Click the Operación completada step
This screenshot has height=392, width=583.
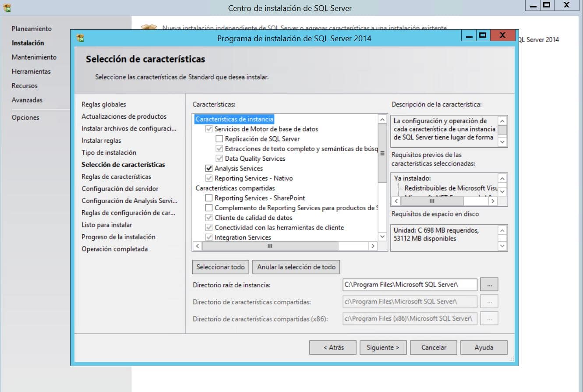point(115,249)
